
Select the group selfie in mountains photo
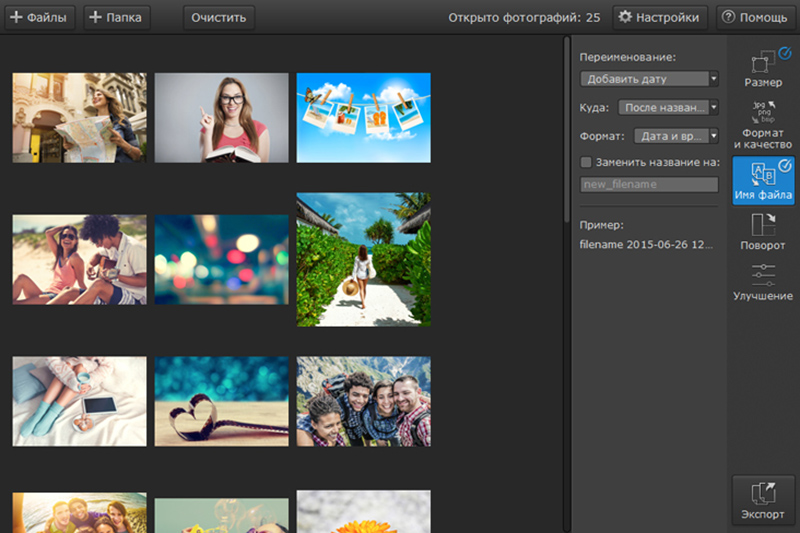(363, 401)
